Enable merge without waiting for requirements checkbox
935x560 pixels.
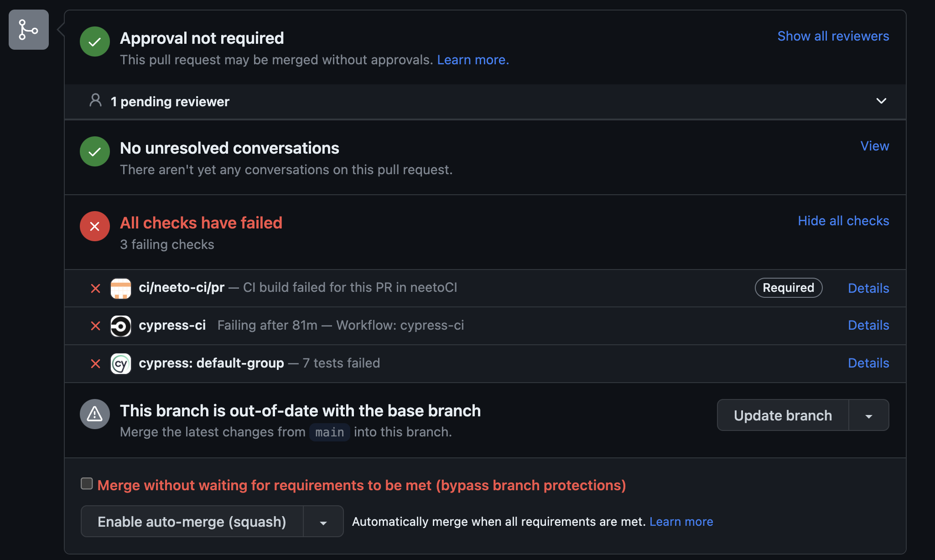[86, 483]
